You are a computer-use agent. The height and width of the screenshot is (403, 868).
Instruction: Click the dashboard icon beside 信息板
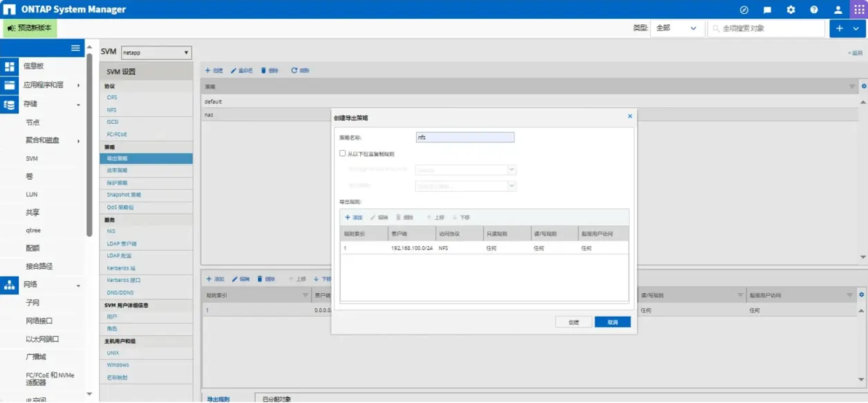(x=10, y=66)
